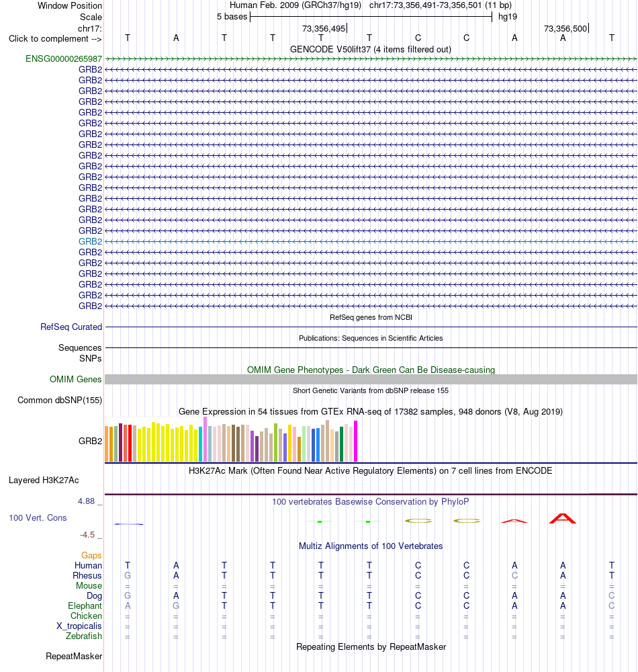Click the green ENSG00000265987 arrow track line

pyautogui.click(x=371, y=58)
